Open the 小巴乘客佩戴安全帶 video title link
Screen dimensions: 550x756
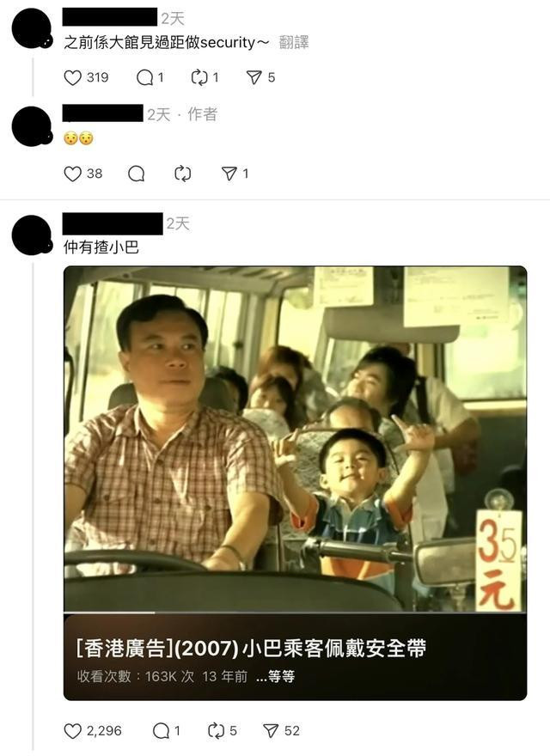(251, 649)
